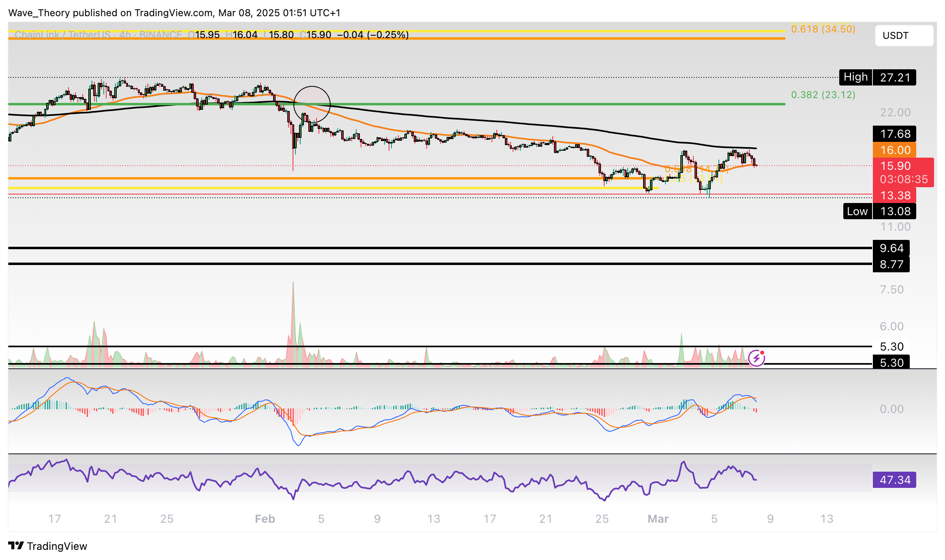The width and height of the screenshot is (945, 560).
Task: Click the 0.618 (34.50) Fibonacci level label
Action: tap(823, 29)
